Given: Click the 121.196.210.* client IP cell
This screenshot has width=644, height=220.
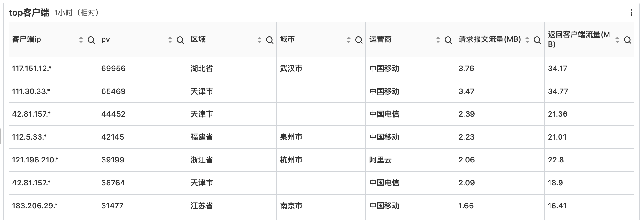Looking at the screenshot, I should [35, 160].
